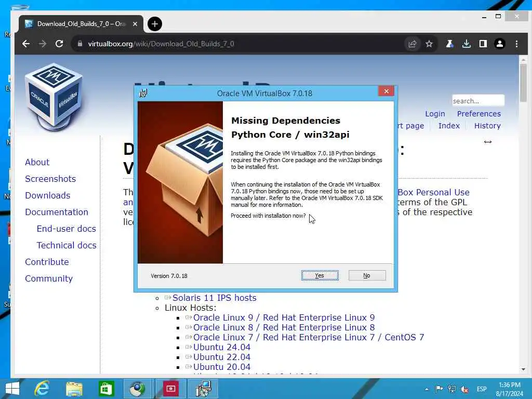
Task: Open Chrome Labs flask icon
Action: tap(449, 44)
